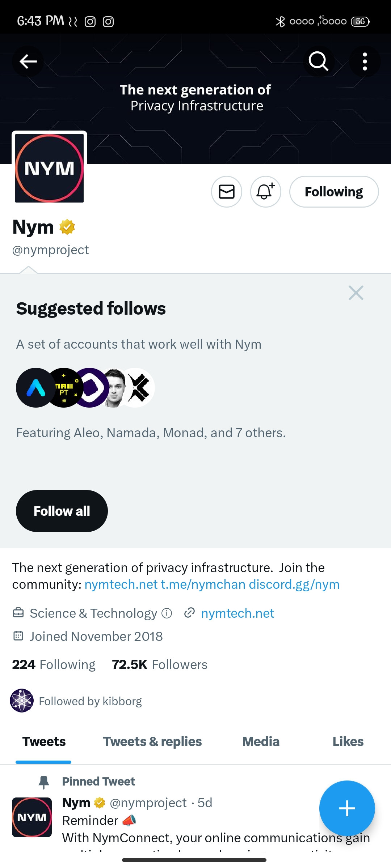Toggle the Following button
This screenshot has width=391, height=868.
pyautogui.click(x=334, y=192)
